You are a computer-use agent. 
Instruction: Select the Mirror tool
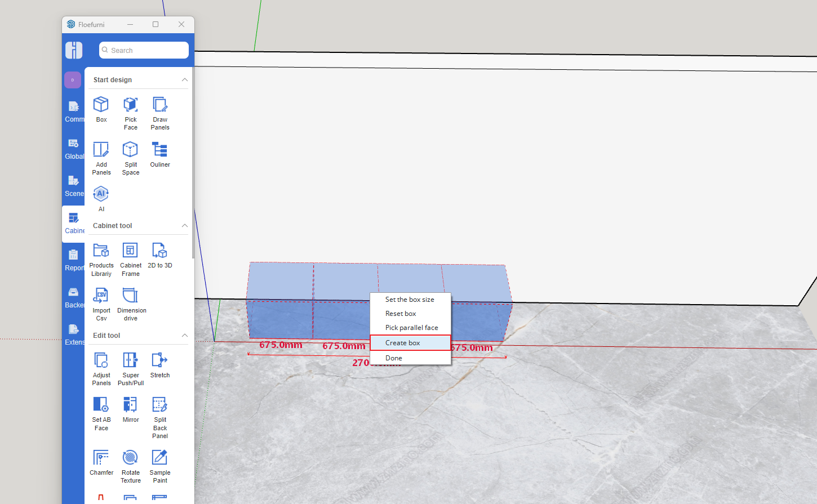131,405
